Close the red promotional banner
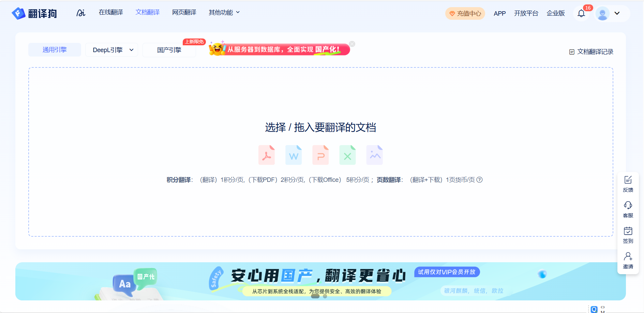 click(x=352, y=44)
